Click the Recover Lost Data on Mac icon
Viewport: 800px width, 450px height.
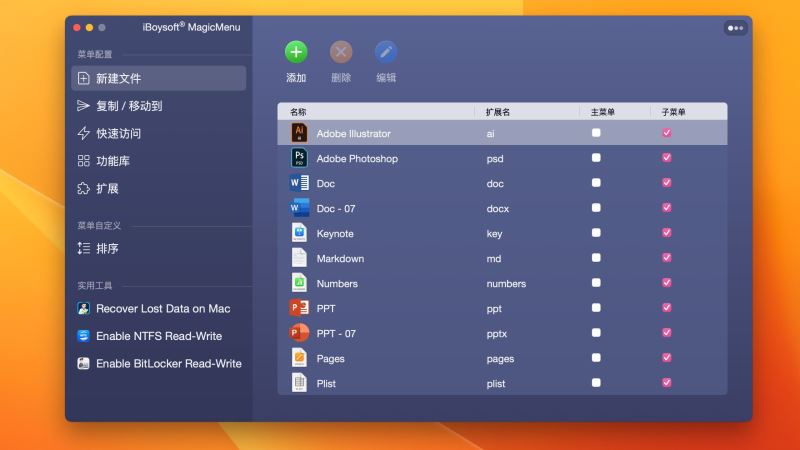tap(83, 308)
